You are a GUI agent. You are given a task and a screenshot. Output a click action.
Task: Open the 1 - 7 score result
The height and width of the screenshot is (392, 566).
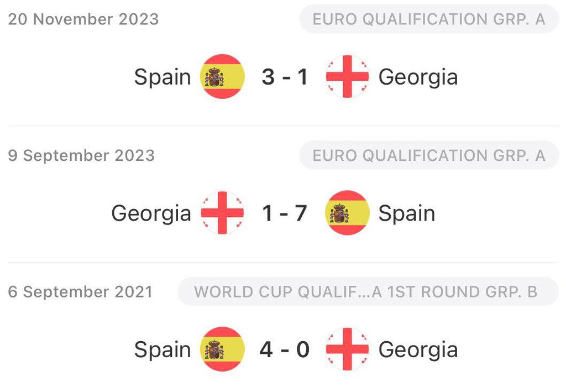285,213
